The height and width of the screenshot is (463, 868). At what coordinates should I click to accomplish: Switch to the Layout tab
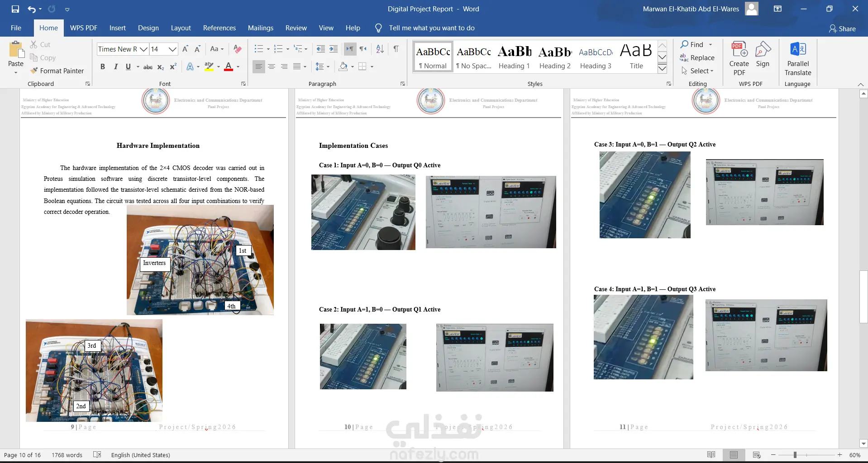tap(181, 28)
